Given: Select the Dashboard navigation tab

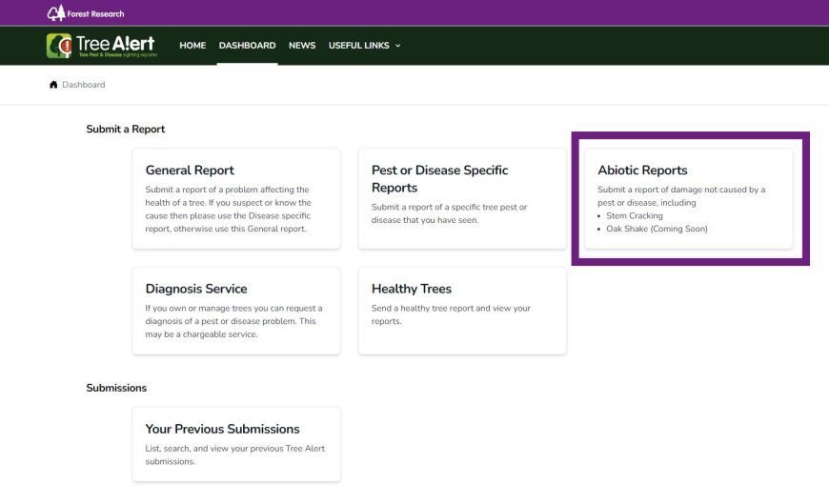Looking at the screenshot, I should [247, 46].
